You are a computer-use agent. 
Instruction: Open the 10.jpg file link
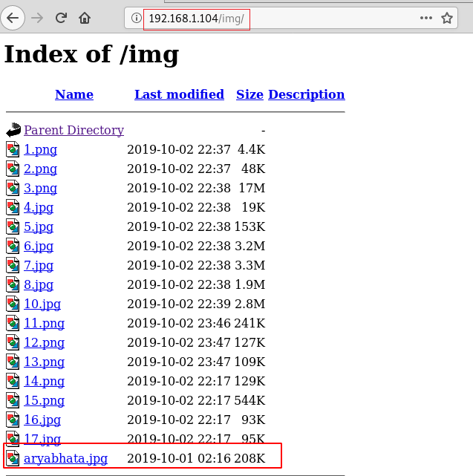click(42, 304)
